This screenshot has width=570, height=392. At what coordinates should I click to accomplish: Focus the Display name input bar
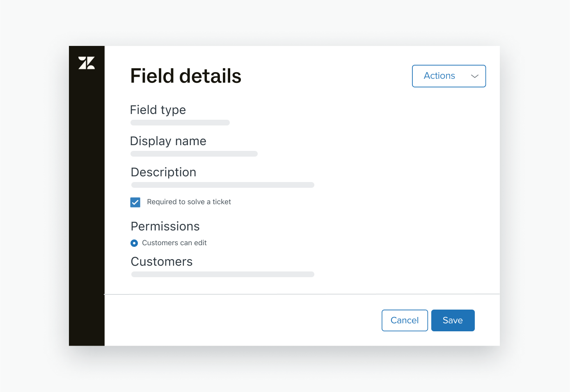(194, 154)
